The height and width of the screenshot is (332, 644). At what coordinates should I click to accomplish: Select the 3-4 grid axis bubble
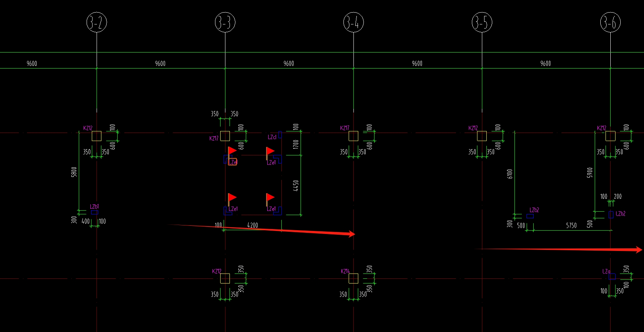click(353, 22)
